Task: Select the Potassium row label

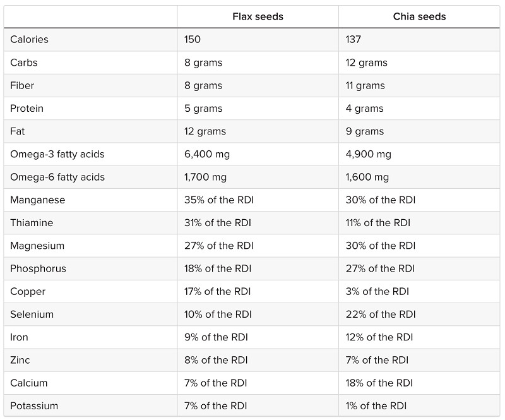Action: pyautogui.click(x=34, y=405)
